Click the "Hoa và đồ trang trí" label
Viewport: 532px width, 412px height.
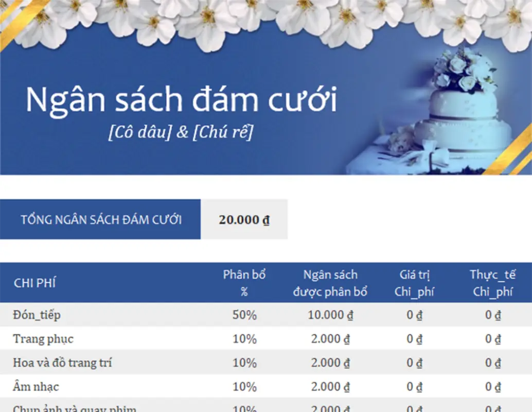click(x=62, y=363)
